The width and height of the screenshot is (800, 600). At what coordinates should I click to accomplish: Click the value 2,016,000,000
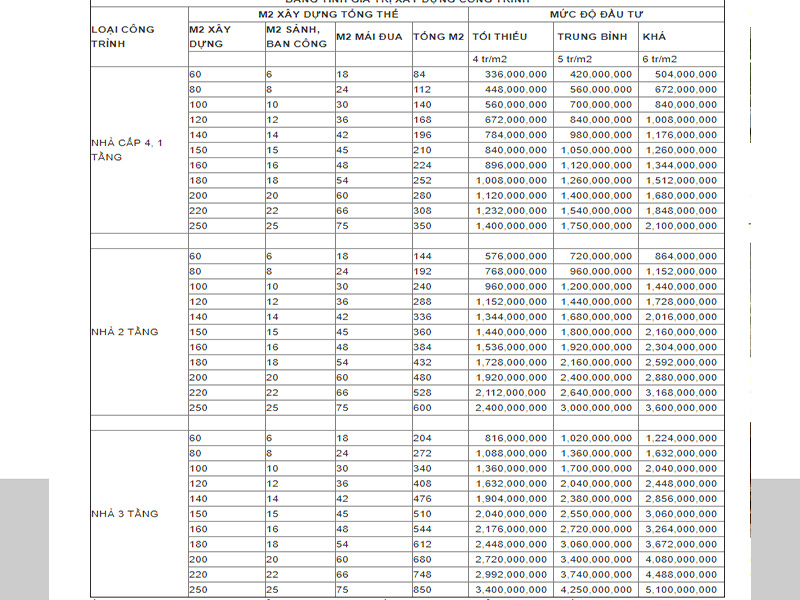(681, 317)
